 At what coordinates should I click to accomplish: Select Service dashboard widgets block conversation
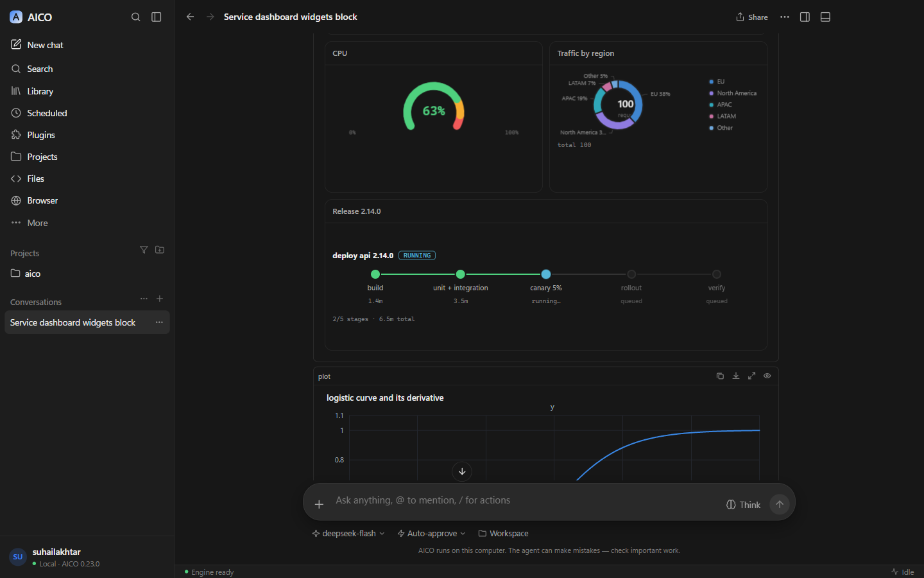pyautogui.click(x=87, y=322)
